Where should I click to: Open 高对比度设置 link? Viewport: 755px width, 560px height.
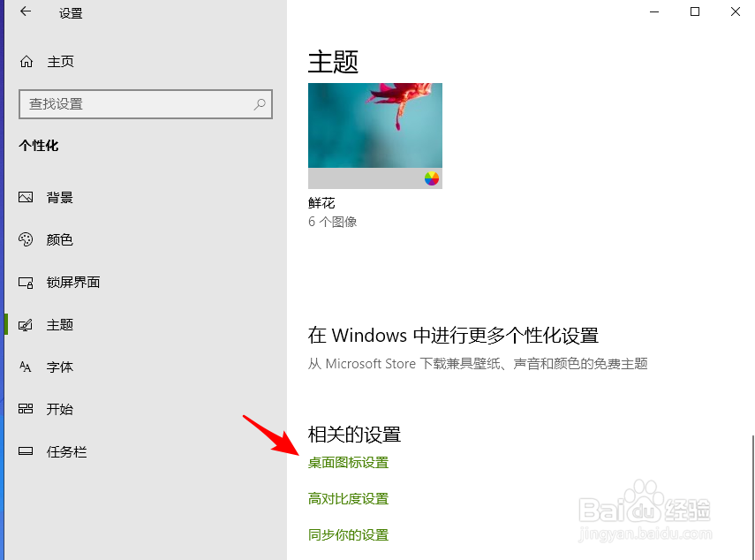[348, 499]
